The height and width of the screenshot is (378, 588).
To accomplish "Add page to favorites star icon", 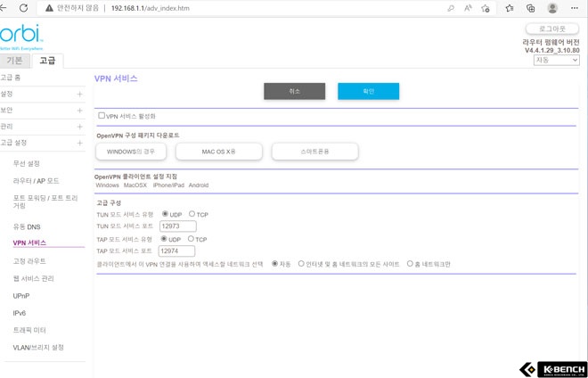I will [x=486, y=8].
